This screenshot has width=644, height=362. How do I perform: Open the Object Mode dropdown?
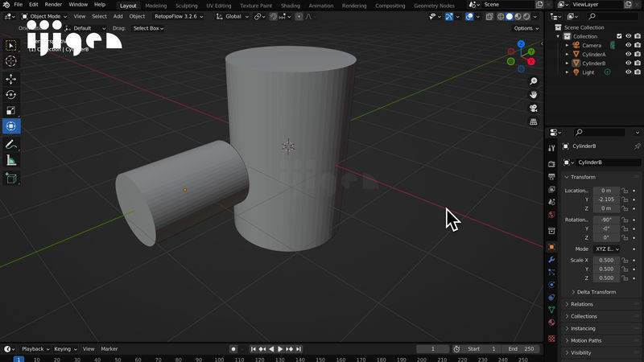[44, 16]
